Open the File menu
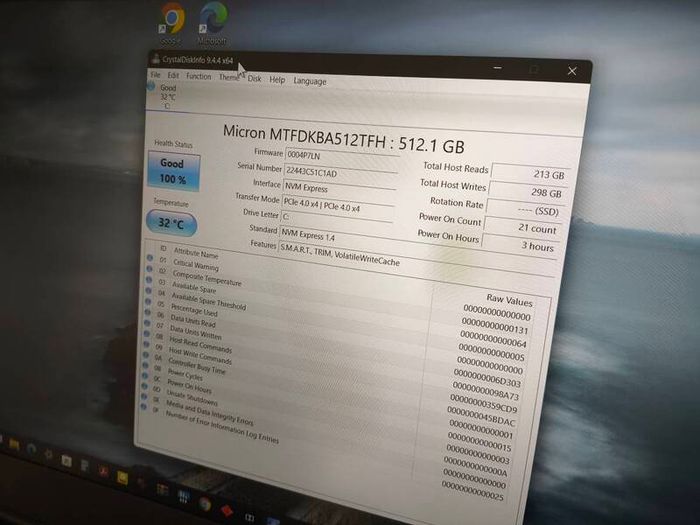Screen dimensions: 700x525 coord(155,75)
